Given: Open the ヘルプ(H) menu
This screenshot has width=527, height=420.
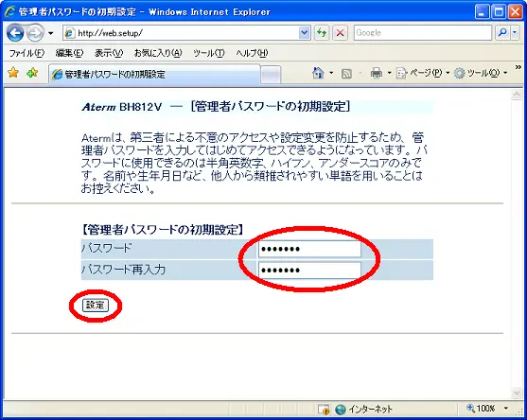Looking at the screenshot, I should coord(252,53).
